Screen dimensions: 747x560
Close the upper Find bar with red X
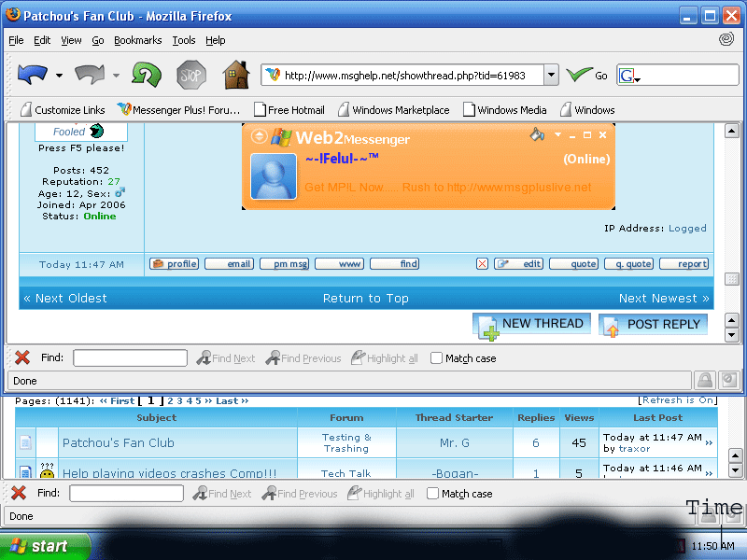pos(21,357)
